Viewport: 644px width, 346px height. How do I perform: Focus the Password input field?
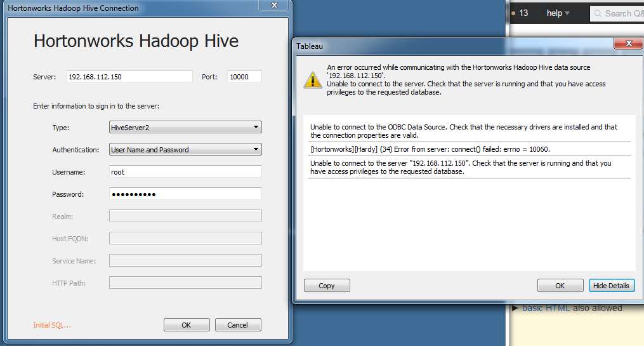click(x=185, y=194)
